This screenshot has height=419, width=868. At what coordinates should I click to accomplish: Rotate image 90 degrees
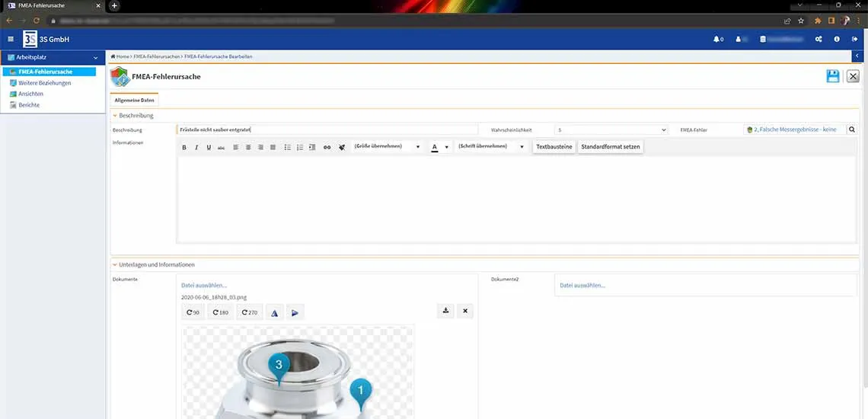[193, 312]
